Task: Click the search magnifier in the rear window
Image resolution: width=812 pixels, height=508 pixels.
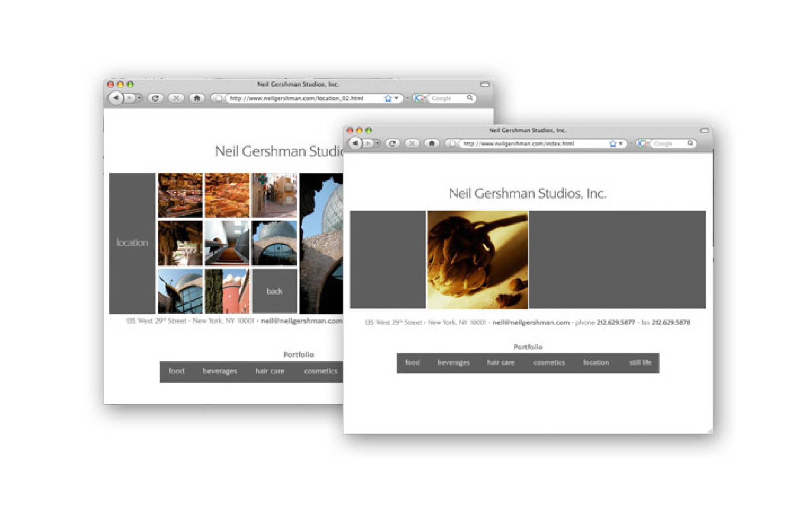Action: point(470,98)
